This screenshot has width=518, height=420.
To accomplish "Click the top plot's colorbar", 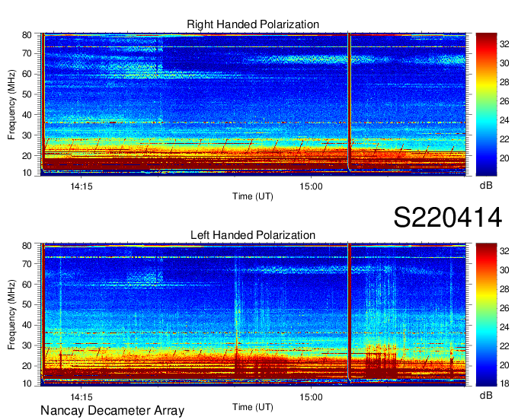I will (486, 104).
